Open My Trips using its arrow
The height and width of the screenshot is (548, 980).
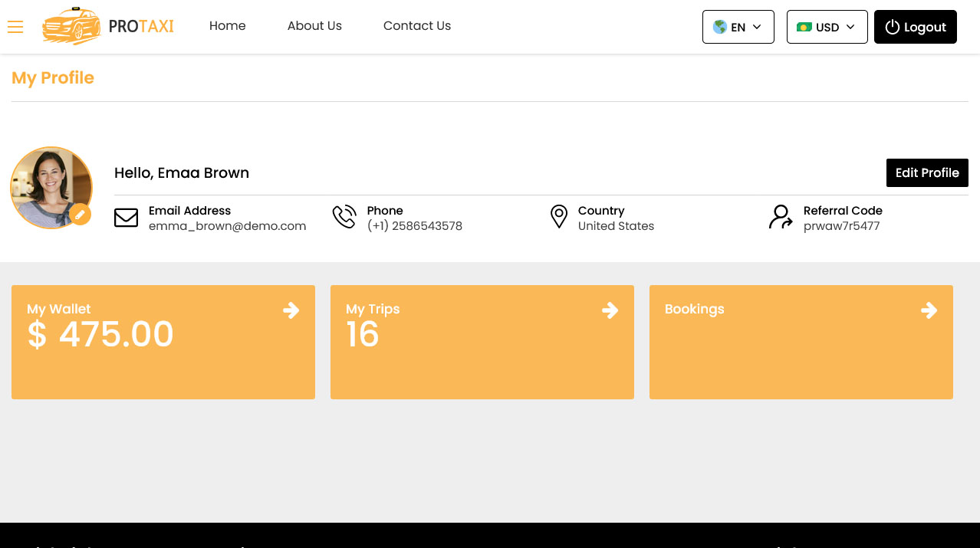(x=610, y=310)
